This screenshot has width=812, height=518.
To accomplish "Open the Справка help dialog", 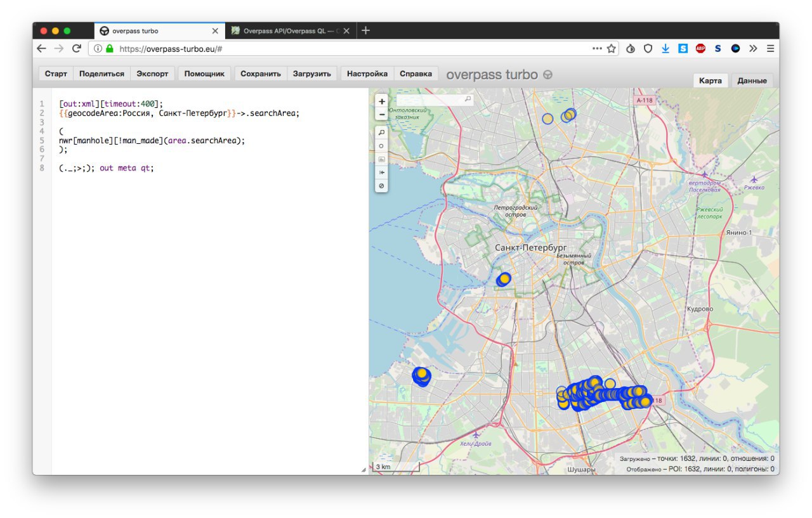I will click(x=416, y=74).
